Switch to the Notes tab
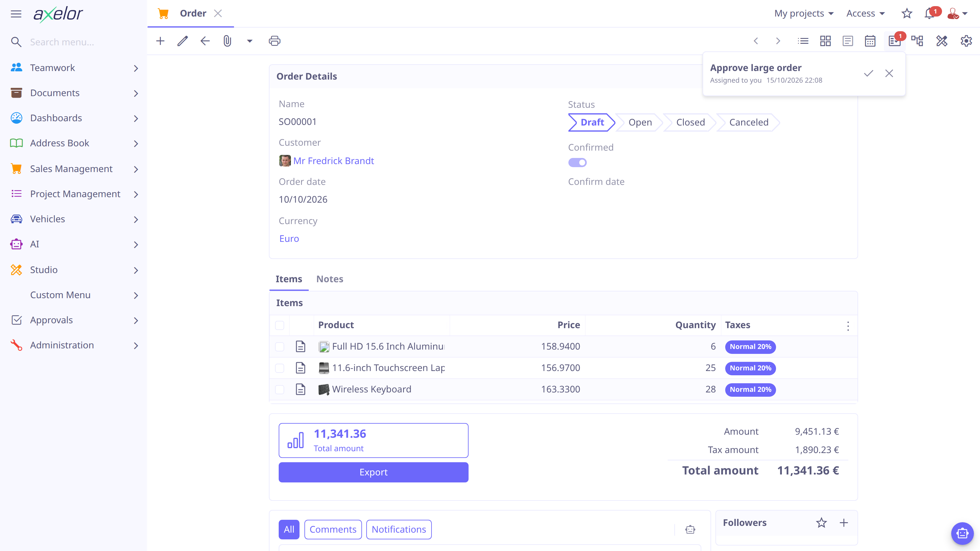This screenshot has height=551, width=980. (x=330, y=279)
